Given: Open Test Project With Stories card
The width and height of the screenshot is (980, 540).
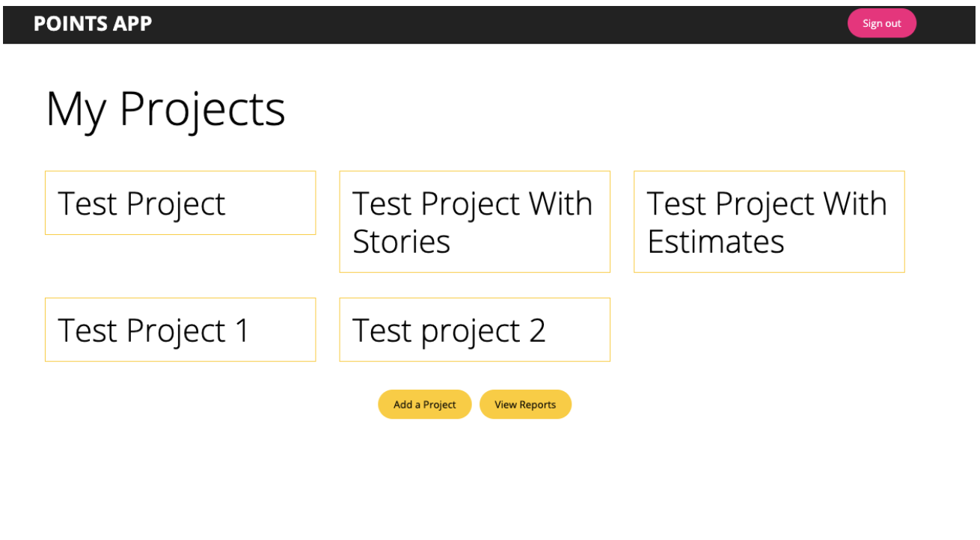Looking at the screenshot, I should click(x=474, y=221).
